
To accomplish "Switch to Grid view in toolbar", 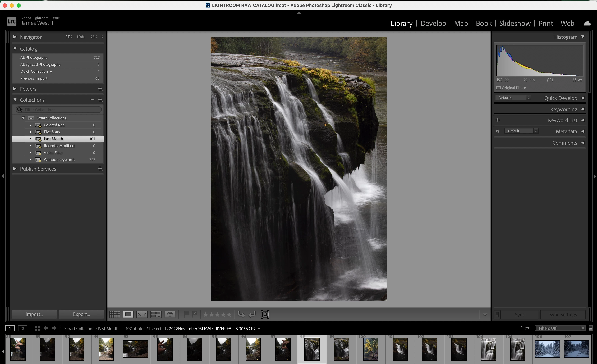I will tap(114, 314).
